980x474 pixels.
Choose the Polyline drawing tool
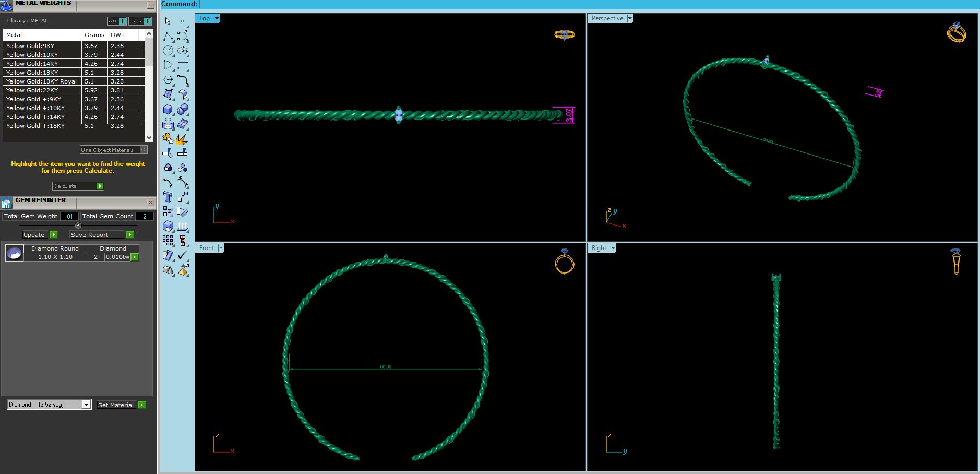coord(168,36)
